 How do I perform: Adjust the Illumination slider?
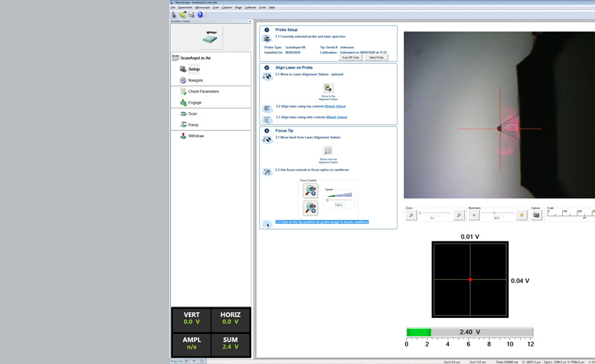pos(498,213)
